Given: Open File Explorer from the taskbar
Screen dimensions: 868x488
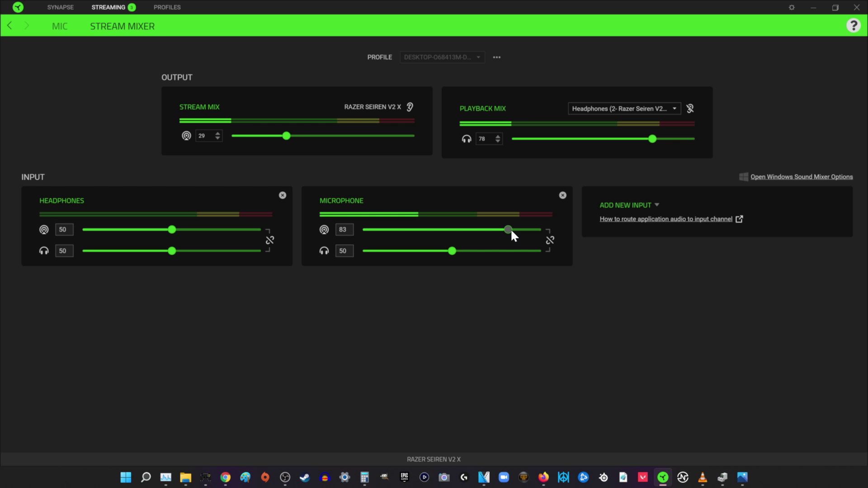Looking at the screenshot, I should [185, 477].
